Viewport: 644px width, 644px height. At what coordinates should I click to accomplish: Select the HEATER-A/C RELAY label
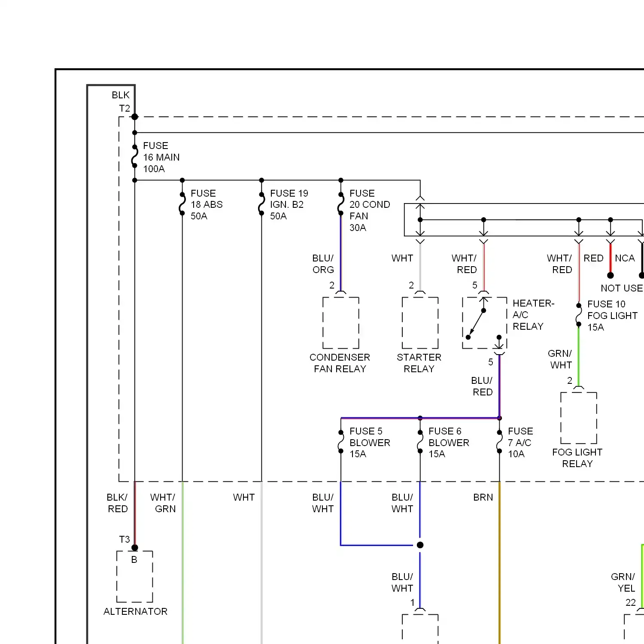(x=533, y=315)
